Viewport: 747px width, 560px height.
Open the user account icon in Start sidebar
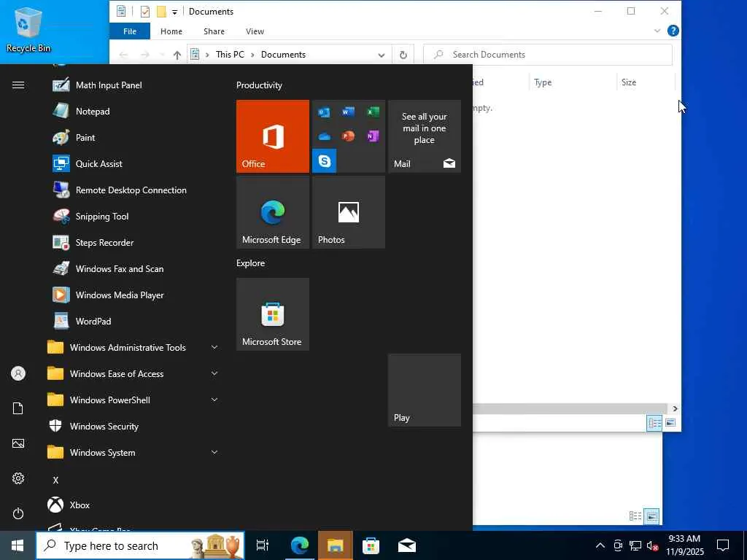pyautogui.click(x=18, y=373)
